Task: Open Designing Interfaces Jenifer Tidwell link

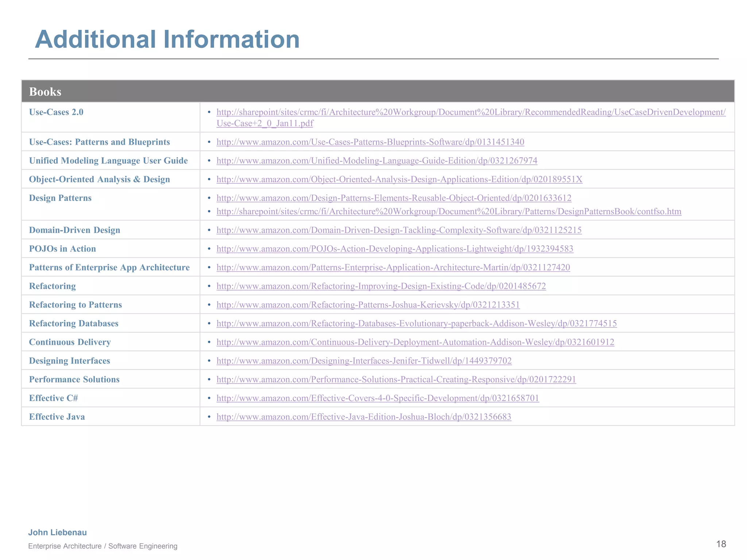Action: click(364, 361)
